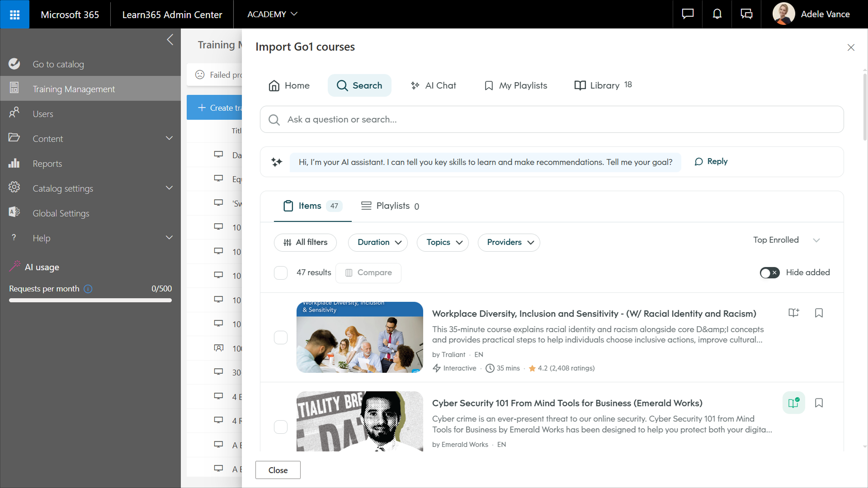The height and width of the screenshot is (488, 868).
Task: Collapse the left sidebar with the arrow
Action: click(x=170, y=40)
